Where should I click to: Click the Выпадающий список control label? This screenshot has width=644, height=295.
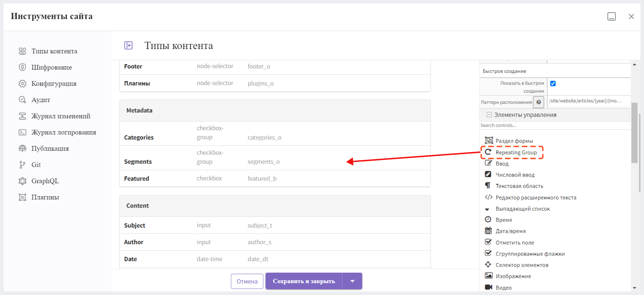tap(523, 209)
